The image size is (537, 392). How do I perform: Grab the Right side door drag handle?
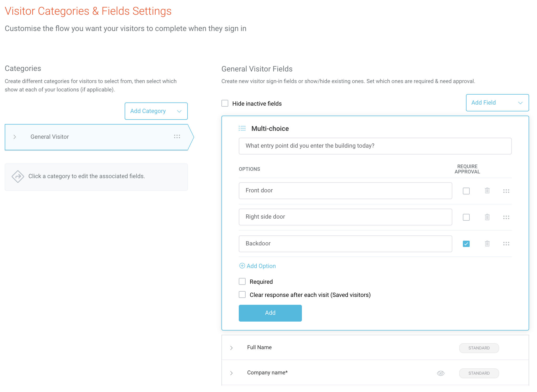[506, 217]
